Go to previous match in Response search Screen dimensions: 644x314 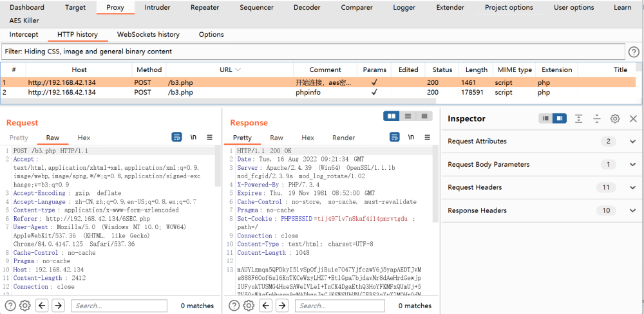point(265,306)
